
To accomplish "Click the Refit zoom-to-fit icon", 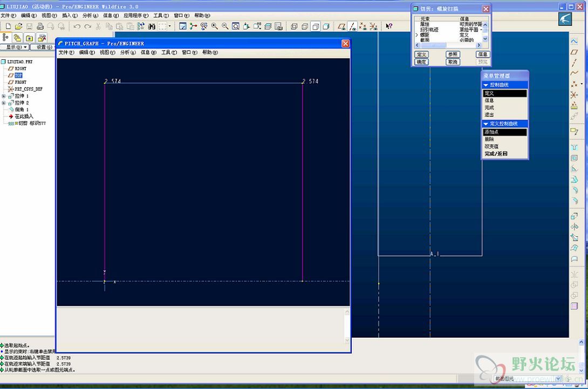I will 236,26.
